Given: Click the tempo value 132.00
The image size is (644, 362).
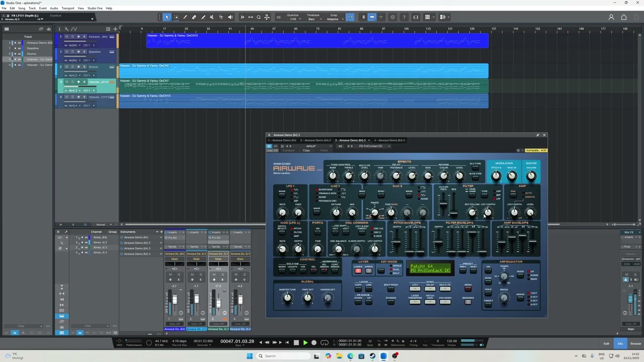Looking at the screenshot, I should pos(452,341).
